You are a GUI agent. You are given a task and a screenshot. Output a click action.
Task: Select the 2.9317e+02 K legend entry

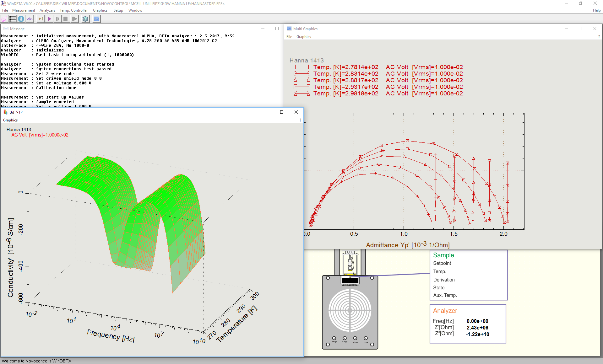tap(378, 87)
